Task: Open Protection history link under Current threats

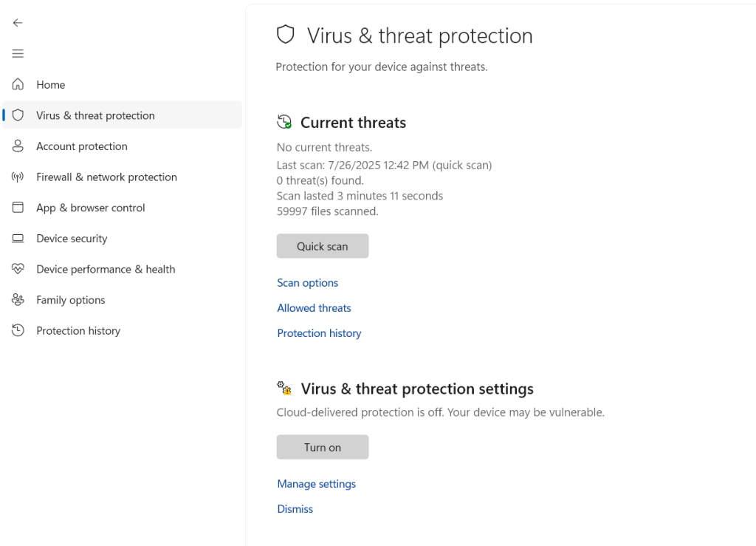Action: (319, 333)
